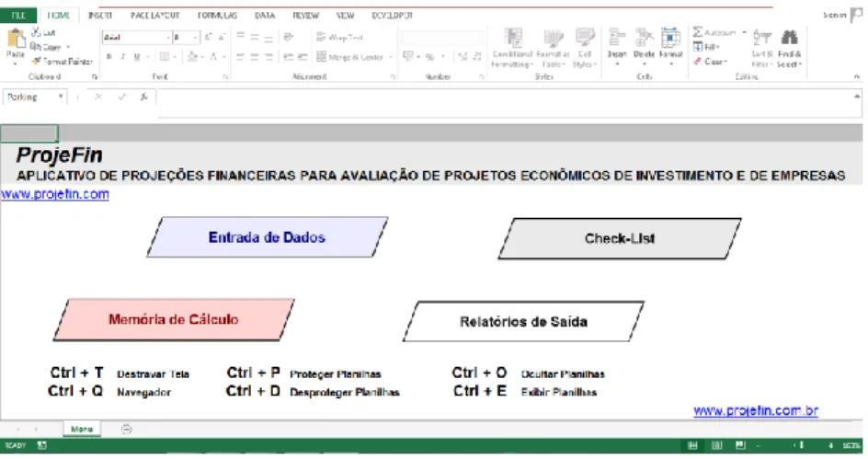
Task: Click the middle align icon
Action: click(x=255, y=37)
